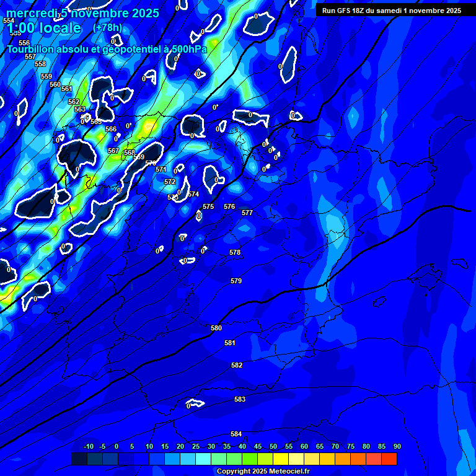Click the 576 contour label

pos(229,206)
